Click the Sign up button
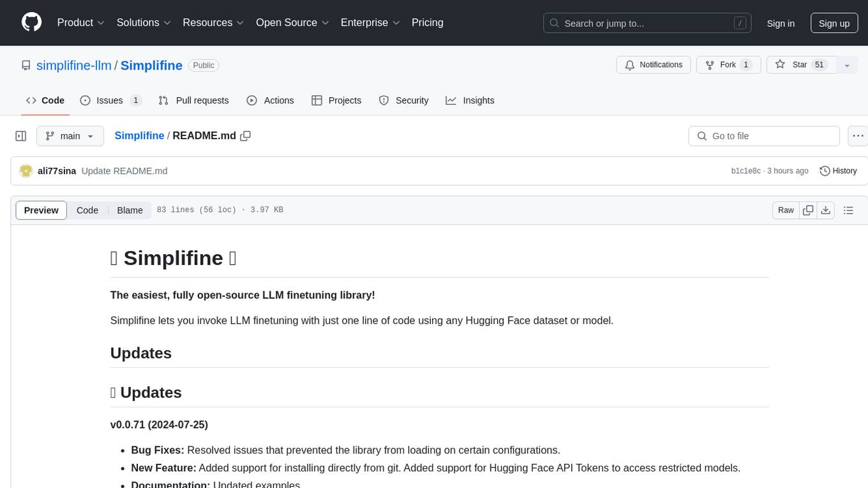The height and width of the screenshot is (488, 868). [834, 23]
